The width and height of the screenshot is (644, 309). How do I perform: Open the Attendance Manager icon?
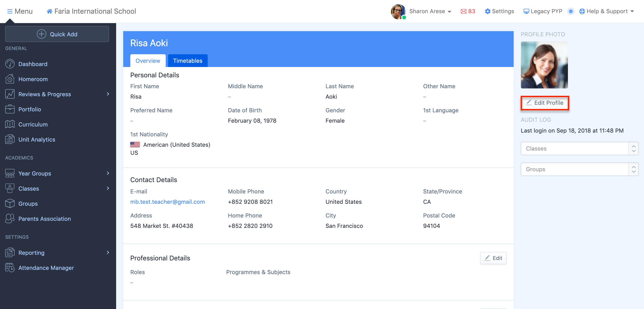click(10, 267)
